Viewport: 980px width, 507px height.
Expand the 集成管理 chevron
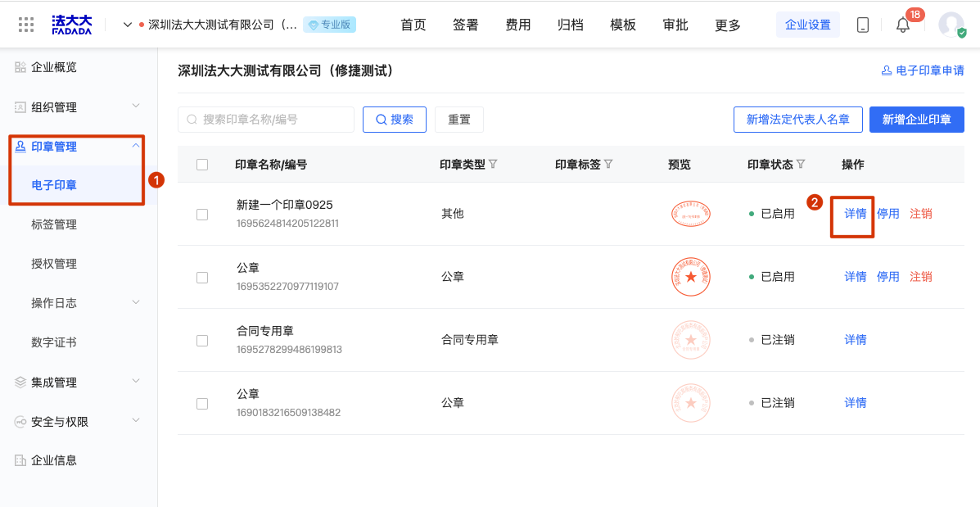(x=136, y=382)
